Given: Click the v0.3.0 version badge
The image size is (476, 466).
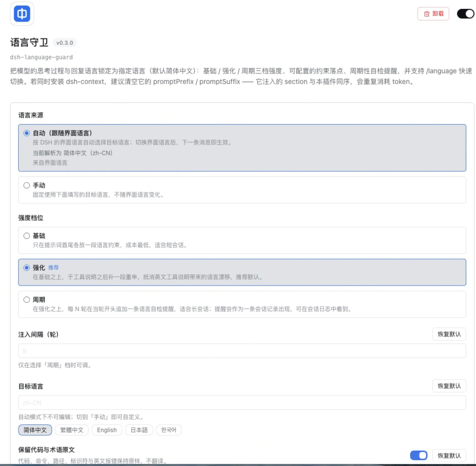Looking at the screenshot, I should (x=65, y=43).
